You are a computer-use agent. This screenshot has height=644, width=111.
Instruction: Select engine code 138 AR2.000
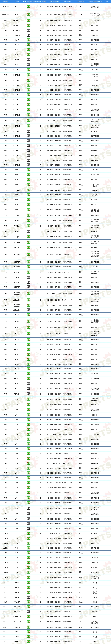pos(95,15)
